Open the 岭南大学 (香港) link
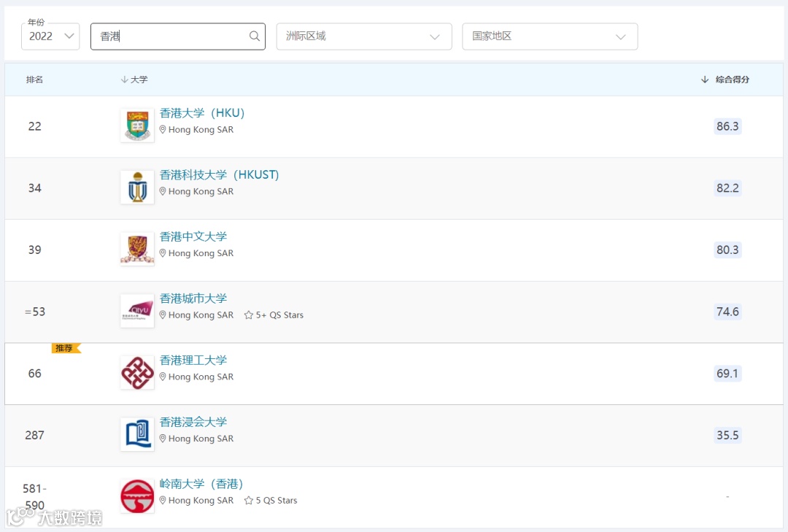788x532 pixels. tap(201, 485)
